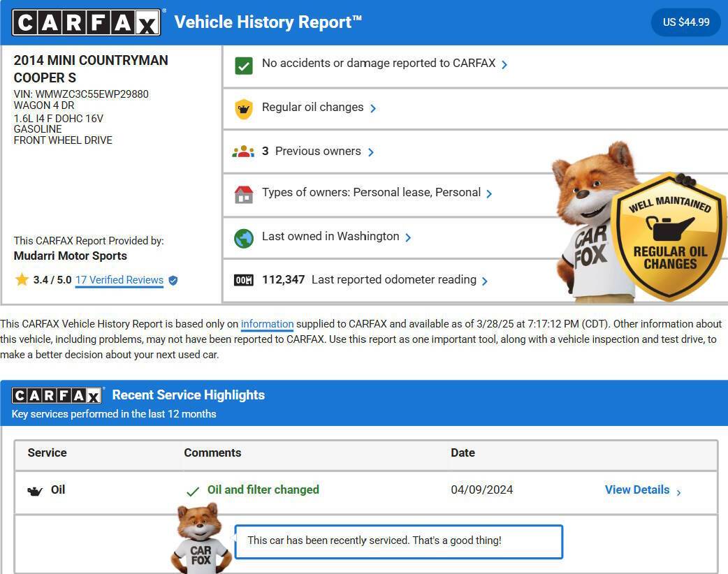Click the verified shield icon next to reviews

tap(173, 280)
